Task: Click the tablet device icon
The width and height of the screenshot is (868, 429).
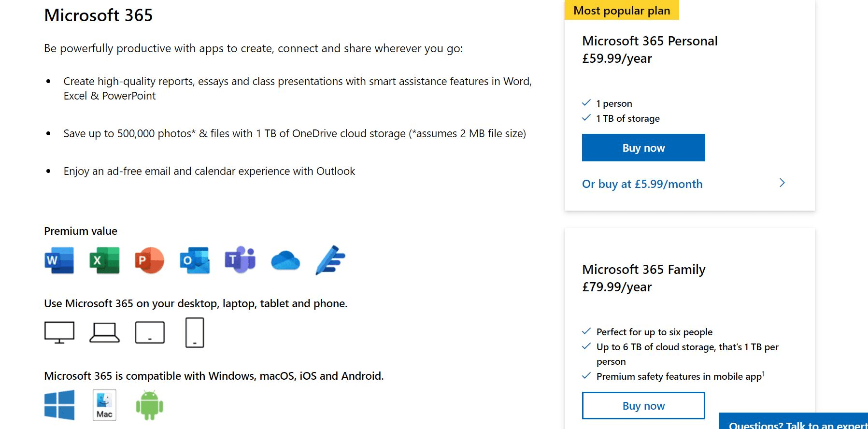Action: pos(150,332)
